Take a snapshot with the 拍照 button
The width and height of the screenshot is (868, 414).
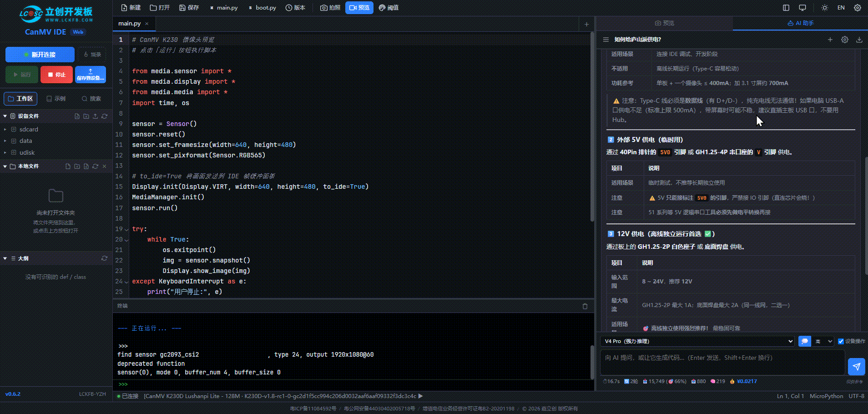coord(331,8)
